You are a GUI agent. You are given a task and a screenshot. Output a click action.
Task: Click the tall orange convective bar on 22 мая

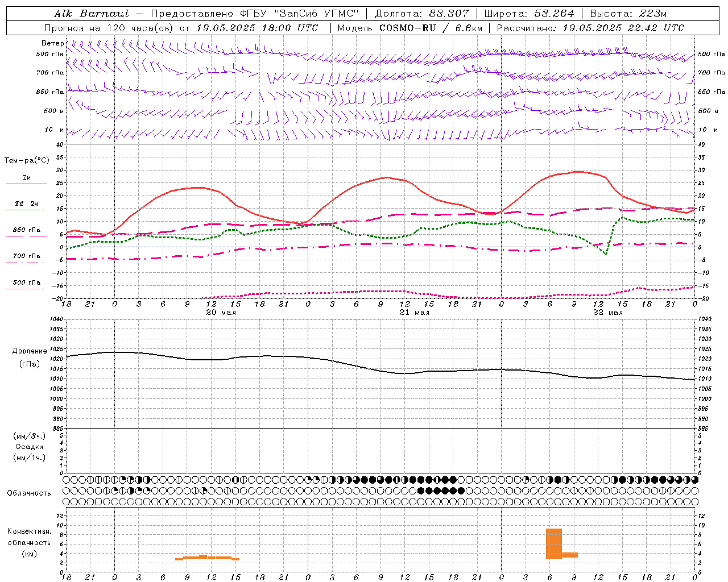(554, 544)
